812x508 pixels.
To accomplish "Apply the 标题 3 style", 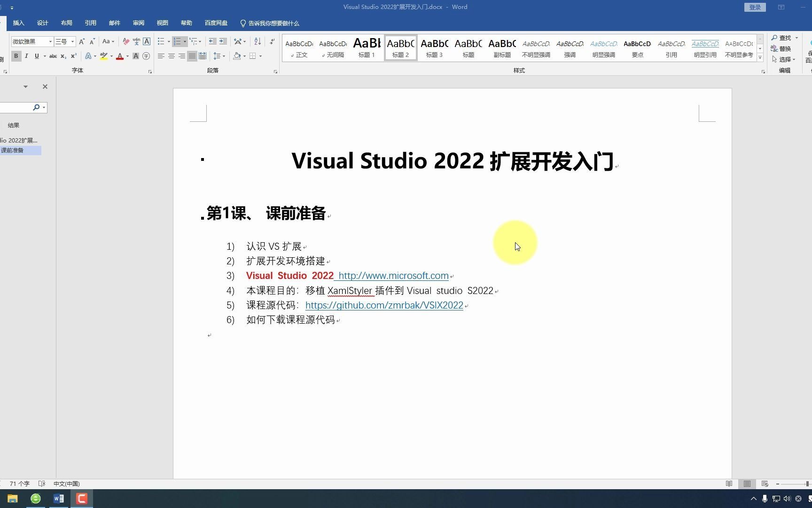I will point(434,48).
